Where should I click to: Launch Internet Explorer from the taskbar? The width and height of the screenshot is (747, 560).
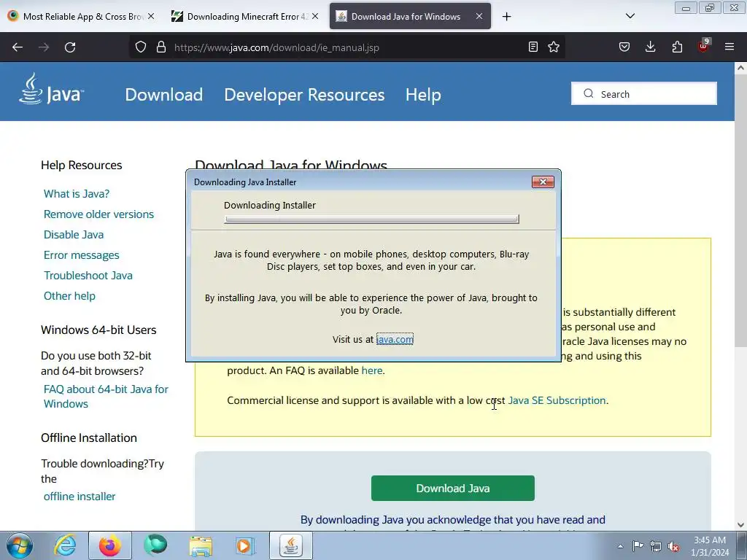(x=65, y=545)
